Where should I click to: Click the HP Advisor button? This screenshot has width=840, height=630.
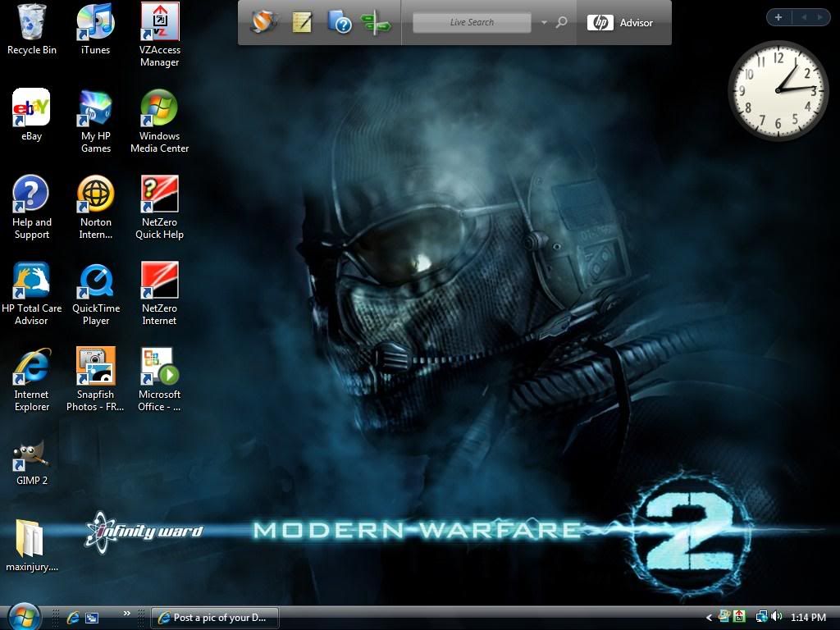coord(620,22)
